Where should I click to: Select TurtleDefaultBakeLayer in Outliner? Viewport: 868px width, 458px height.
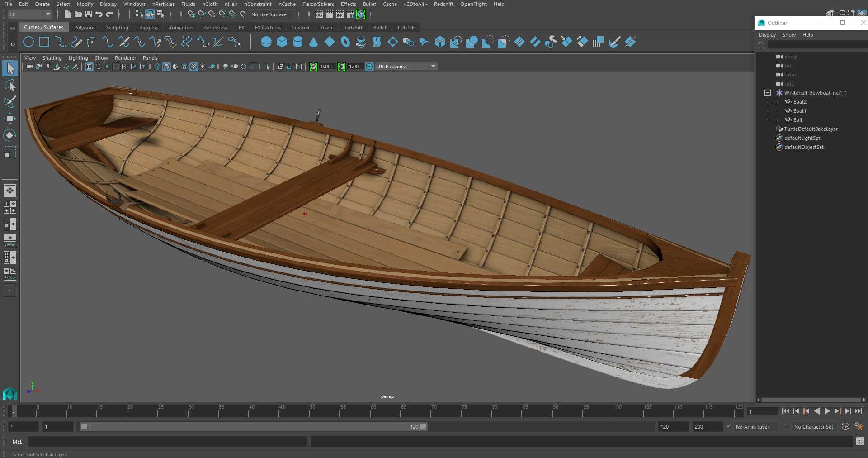[811, 129]
